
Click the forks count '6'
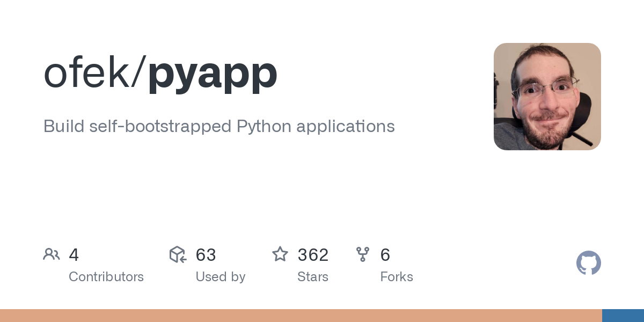385,255
